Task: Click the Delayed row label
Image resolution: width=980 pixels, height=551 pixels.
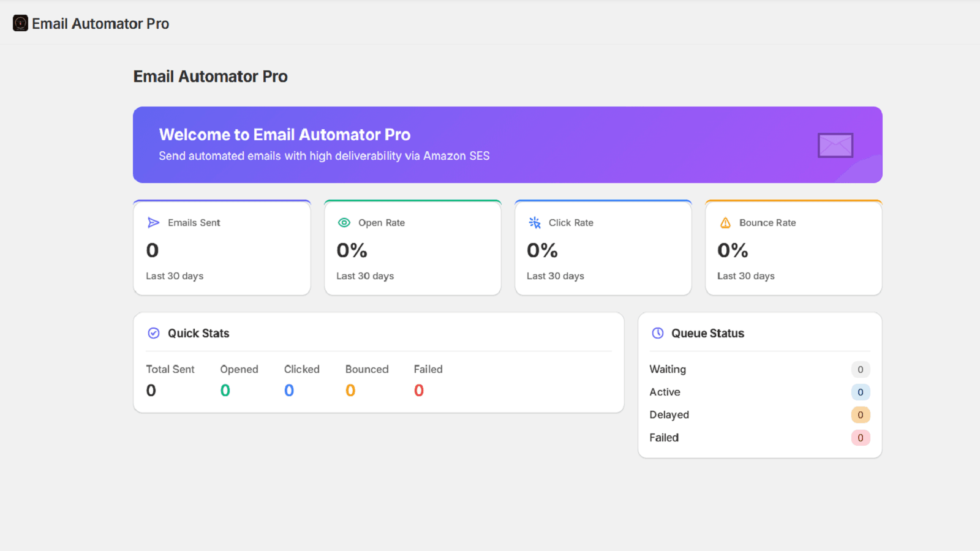Action: point(669,415)
